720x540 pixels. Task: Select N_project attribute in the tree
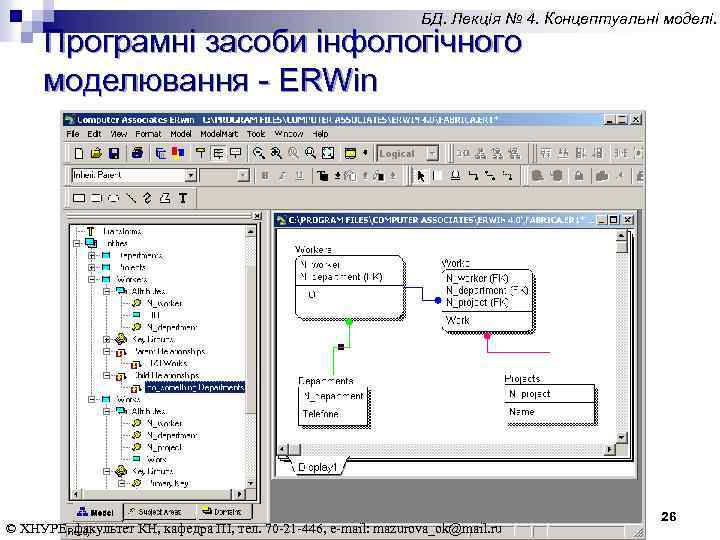[x=164, y=447]
